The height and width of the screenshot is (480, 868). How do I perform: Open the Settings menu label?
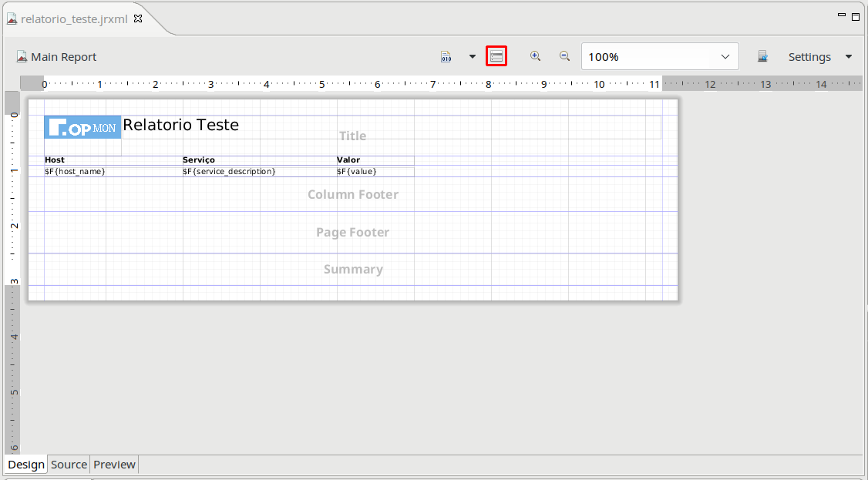[809, 57]
